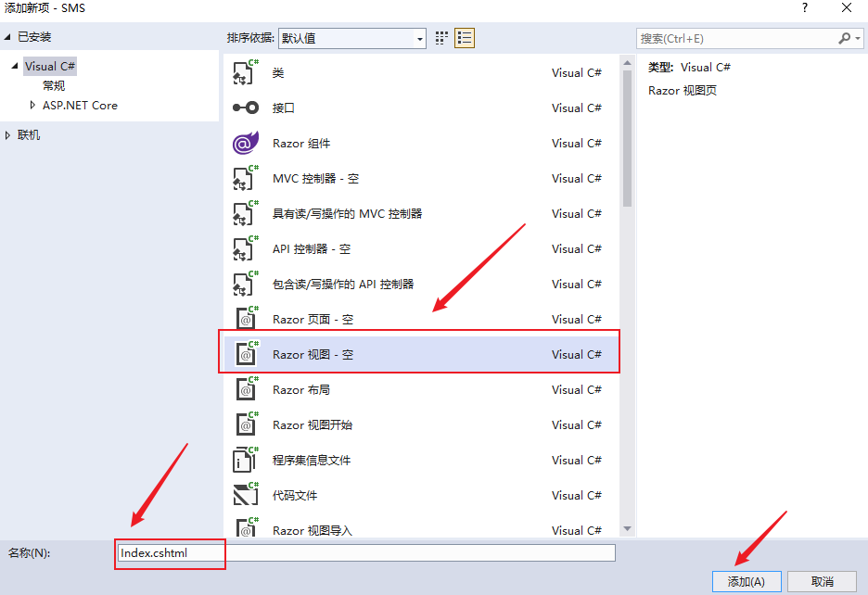
Task: Select the 常规 tree item
Action: [54, 86]
